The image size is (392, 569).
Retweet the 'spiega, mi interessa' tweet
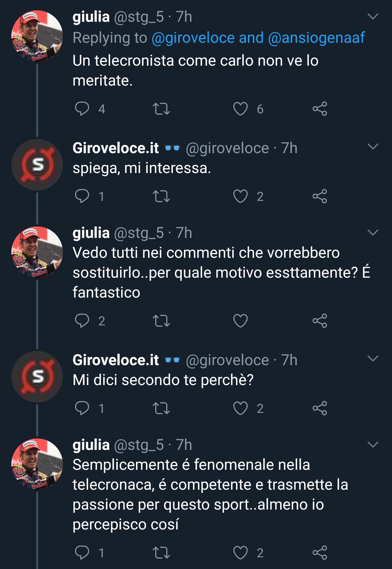(x=161, y=196)
